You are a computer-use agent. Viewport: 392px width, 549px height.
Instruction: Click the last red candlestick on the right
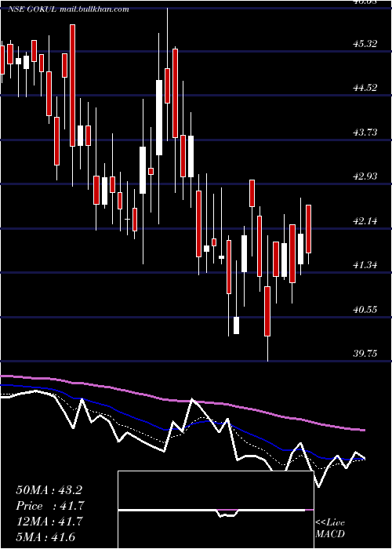pyautogui.click(x=309, y=229)
